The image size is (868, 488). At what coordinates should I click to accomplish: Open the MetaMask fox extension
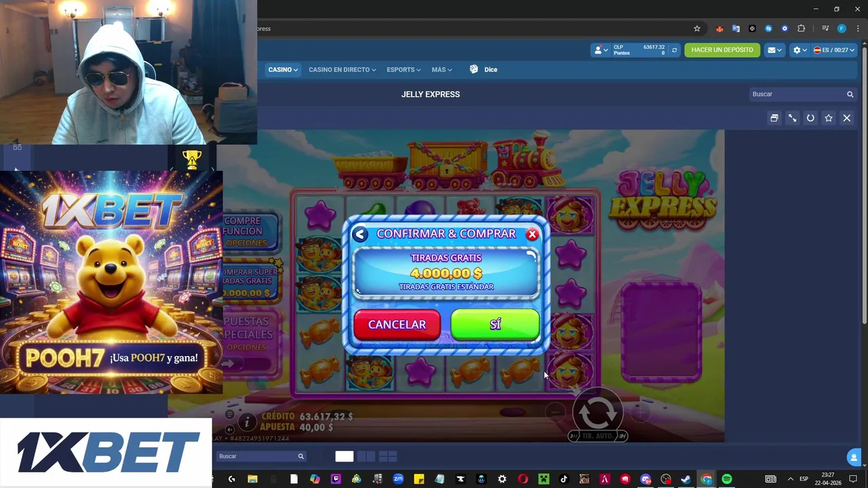click(719, 28)
